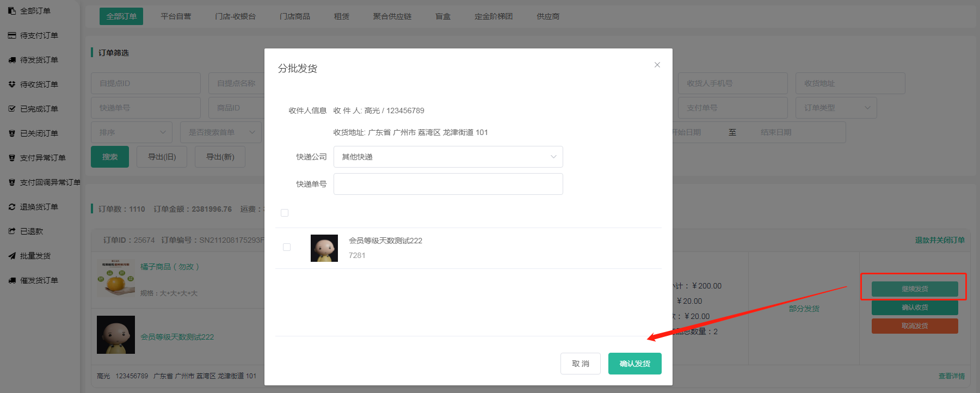The height and width of the screenshot is (393, 980).
Task: Toggle the select-all checkbox in dialog
Action: point(285,213)
